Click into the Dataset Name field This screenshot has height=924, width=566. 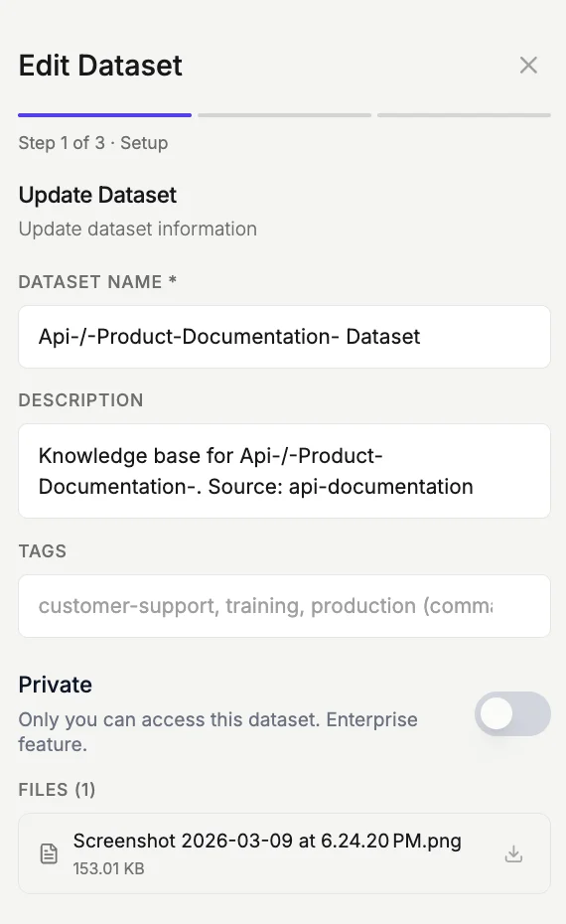284,337
